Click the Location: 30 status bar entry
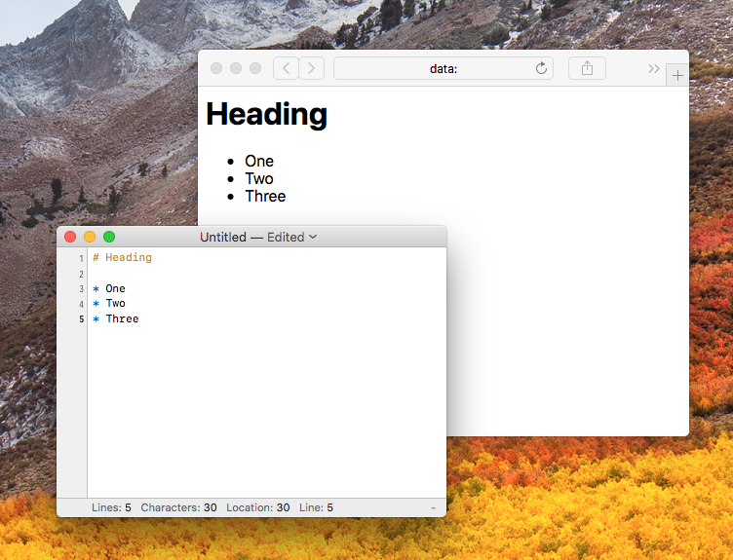The image size is (733, 560). pyautogui.click(x=258, y=507)
